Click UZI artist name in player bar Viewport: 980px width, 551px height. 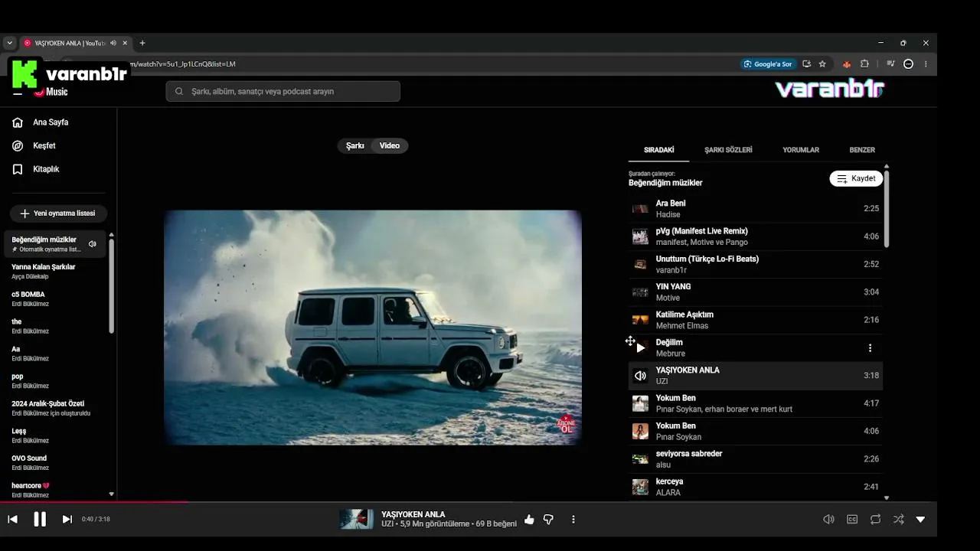pos(387,524)
